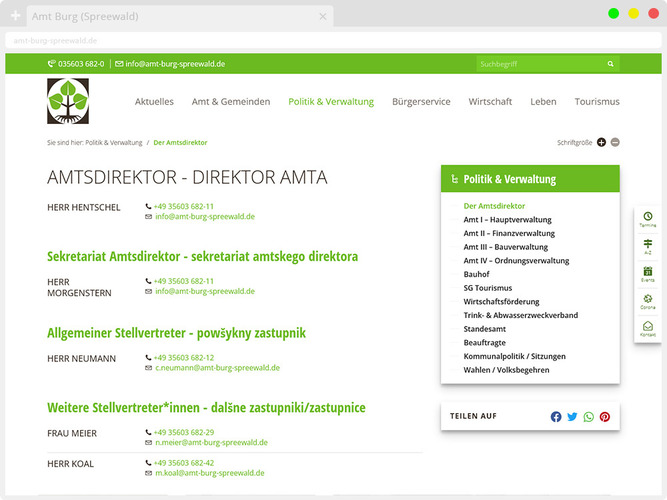Decrease font size with minus button
This screenshot has height=500, width=667.
(x=615, y=142)
